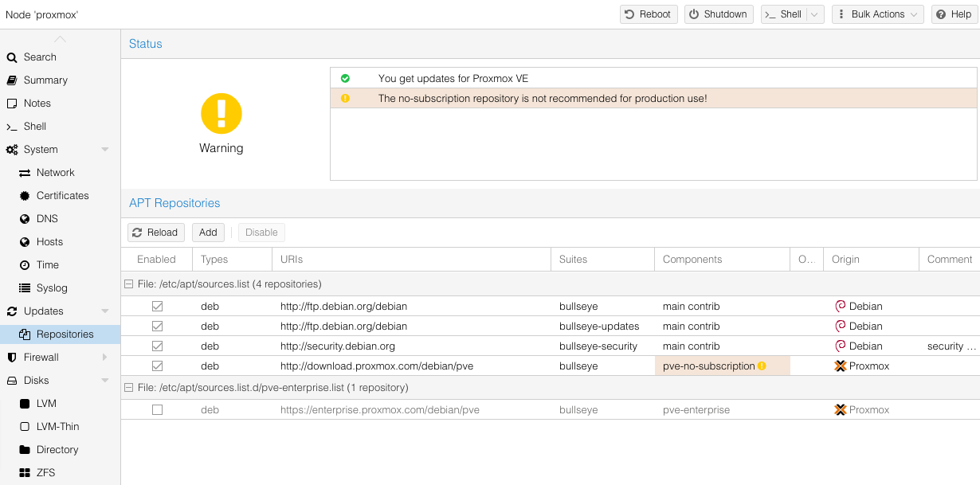This screenshot has height=485, width=980.
Task: Click the Firewall shield icon
Action: coord(12,358)
